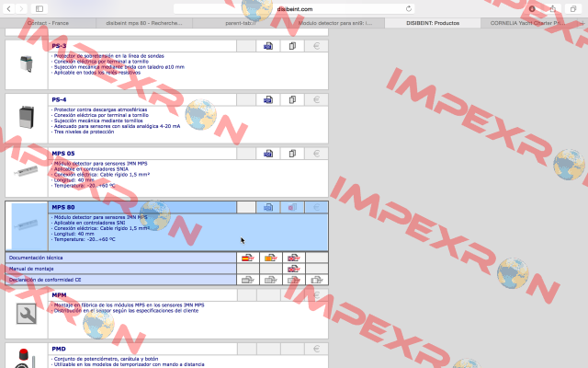Click the euro price icon for MPS 80

click(x=316, y=207)
